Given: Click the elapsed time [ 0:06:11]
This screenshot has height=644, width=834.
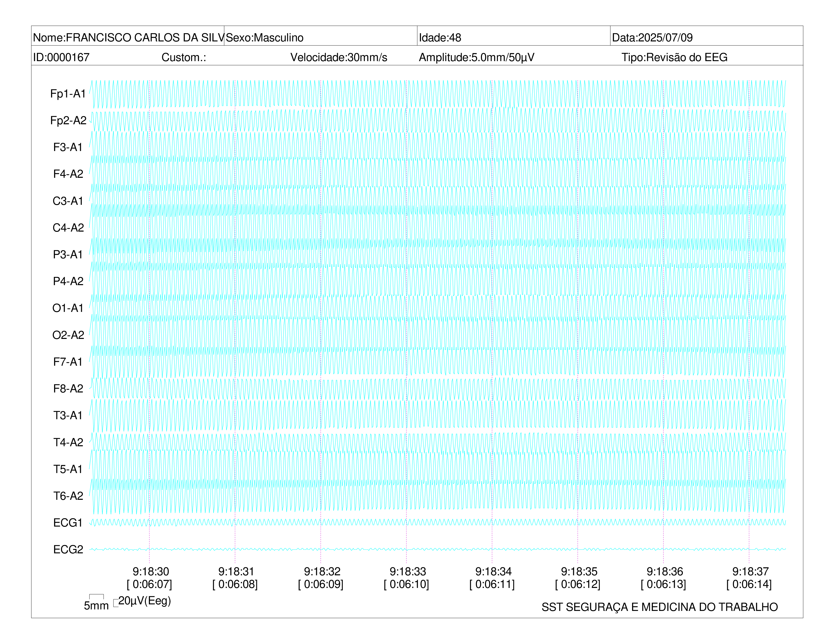Looking at the screenshot, I should point(492,584).
